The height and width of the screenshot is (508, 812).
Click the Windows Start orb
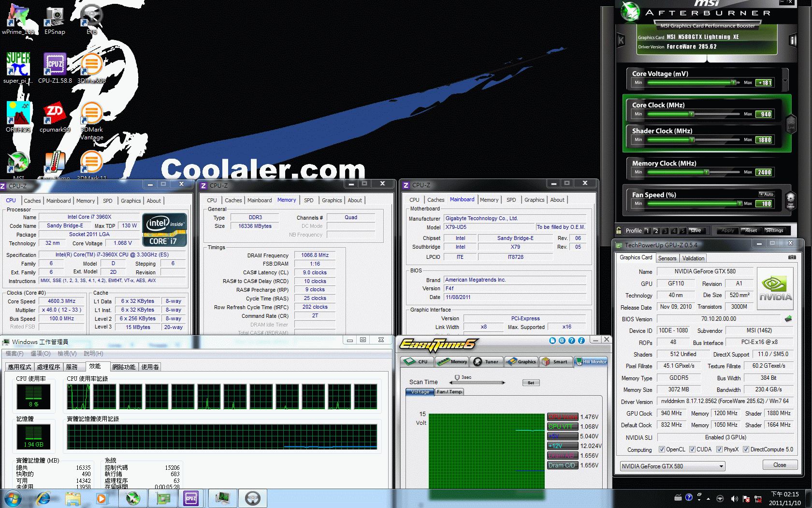(13, 498)
